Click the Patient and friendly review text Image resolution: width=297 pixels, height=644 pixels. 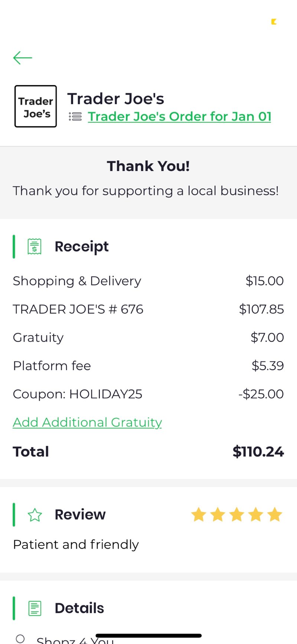coord(76,544)
